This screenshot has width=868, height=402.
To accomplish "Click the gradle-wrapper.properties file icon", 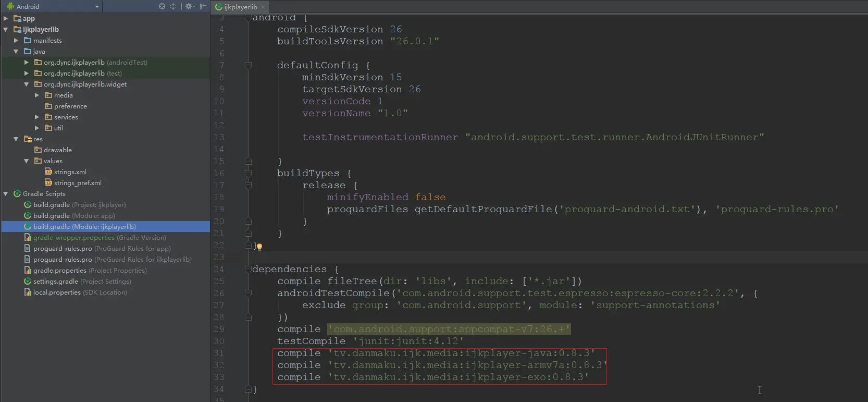I will click(28, 237).
